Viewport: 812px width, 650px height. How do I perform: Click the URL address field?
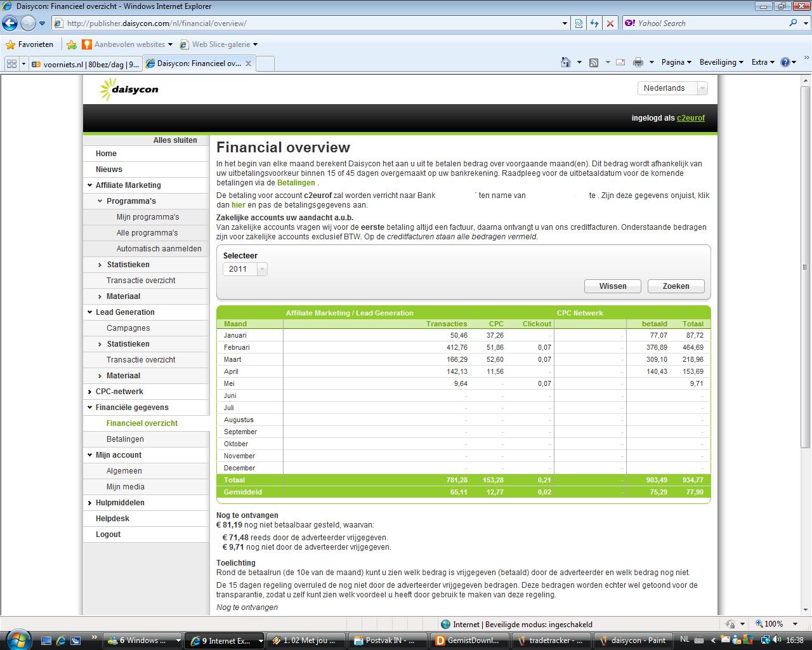coord(305,23)
